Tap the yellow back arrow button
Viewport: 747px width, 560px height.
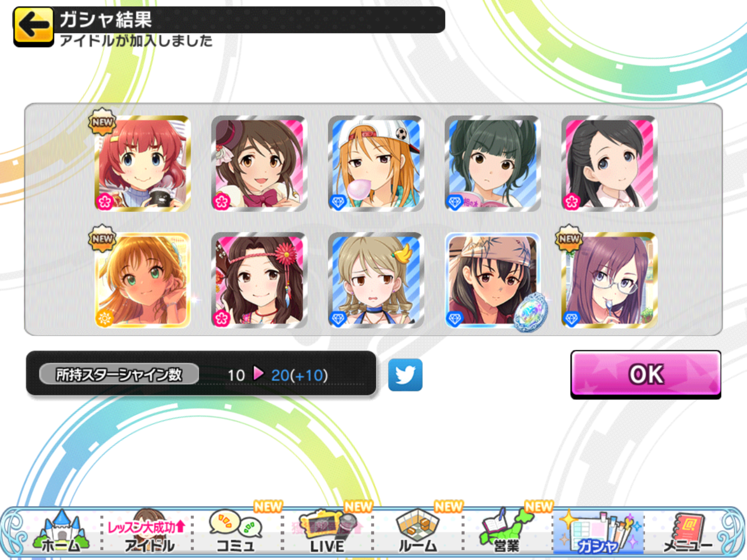[x=34, y=26]
